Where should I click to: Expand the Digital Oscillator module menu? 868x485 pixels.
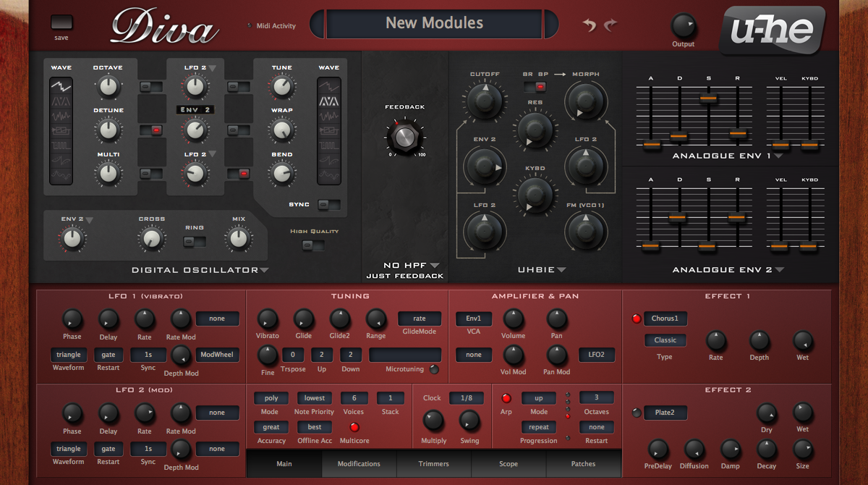(x=264, y=271)
